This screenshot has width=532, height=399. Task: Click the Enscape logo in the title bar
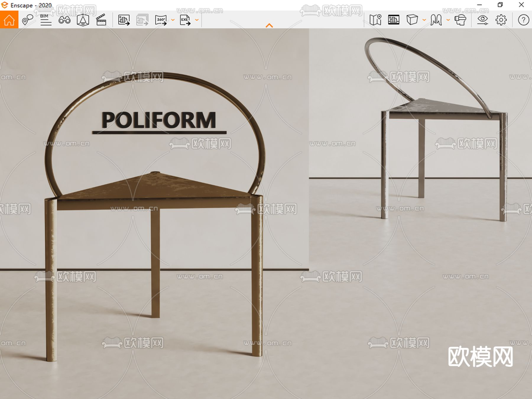pos(4,5)
